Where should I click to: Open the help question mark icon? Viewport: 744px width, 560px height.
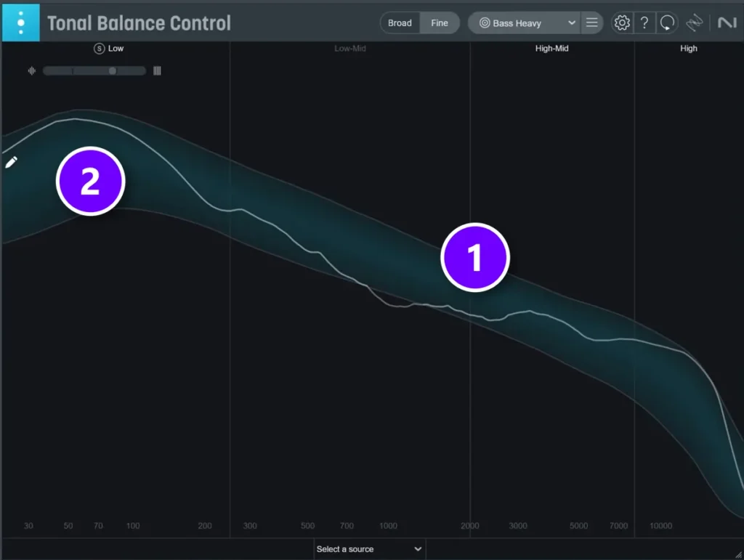tap(644, 23)
